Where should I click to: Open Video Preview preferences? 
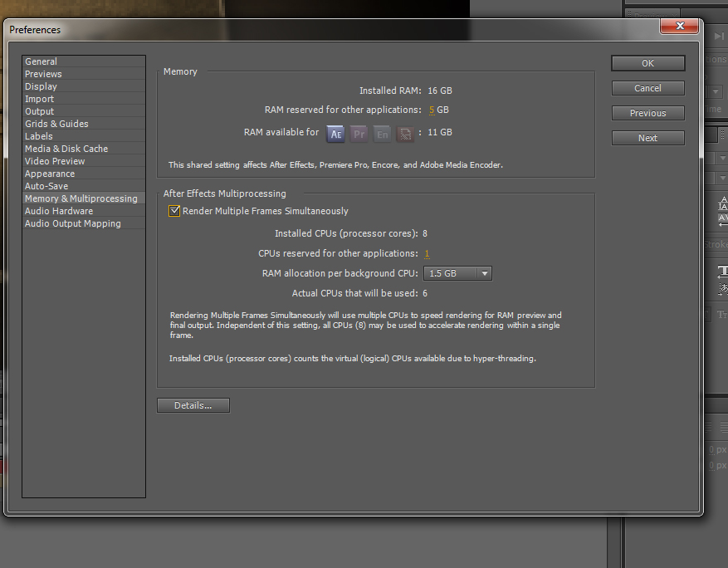pyautogui.click(x=84, y=161)
